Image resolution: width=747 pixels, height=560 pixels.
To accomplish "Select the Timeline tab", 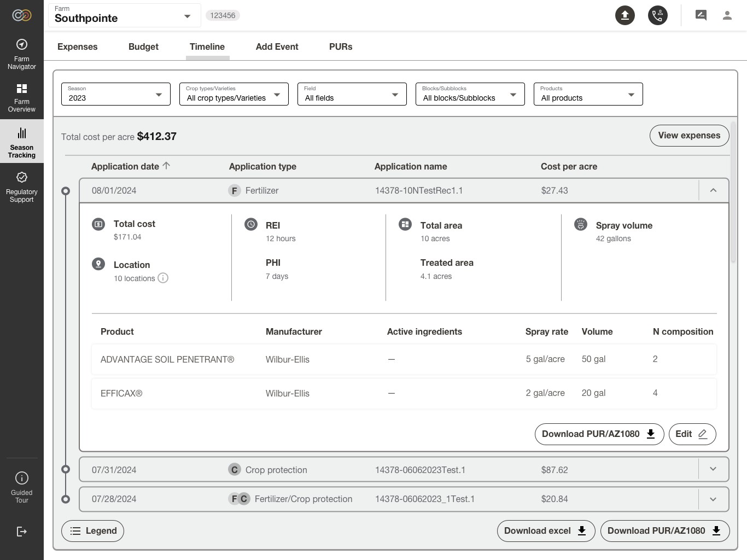I will pos(207,47).
